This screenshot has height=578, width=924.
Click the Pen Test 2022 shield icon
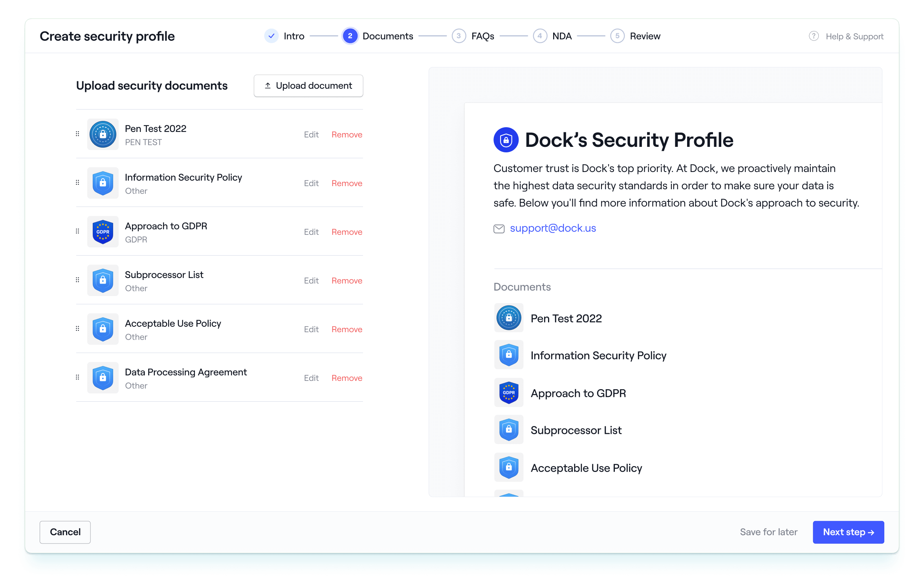tap(103, 134)
